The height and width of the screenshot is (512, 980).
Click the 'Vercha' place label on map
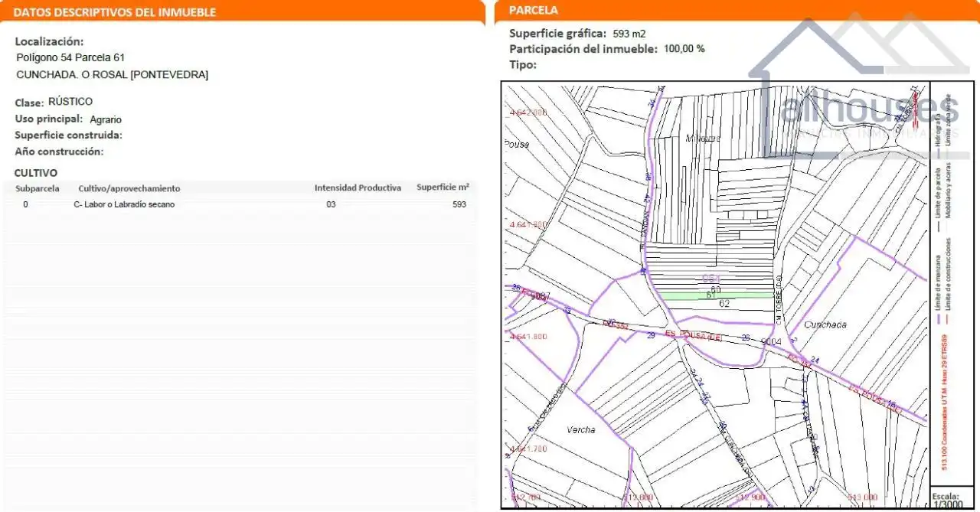581,430
